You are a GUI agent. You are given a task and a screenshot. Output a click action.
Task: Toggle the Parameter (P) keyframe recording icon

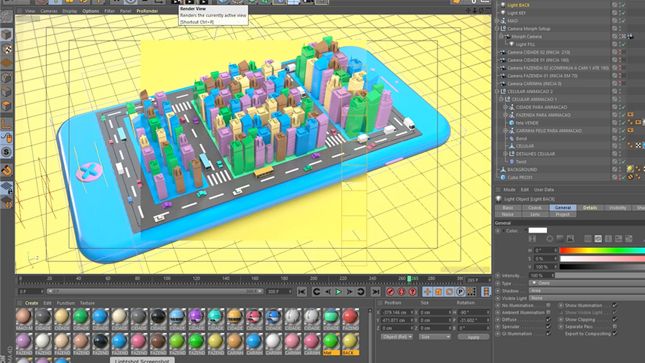pyautogui.click(x=461, y=292)
